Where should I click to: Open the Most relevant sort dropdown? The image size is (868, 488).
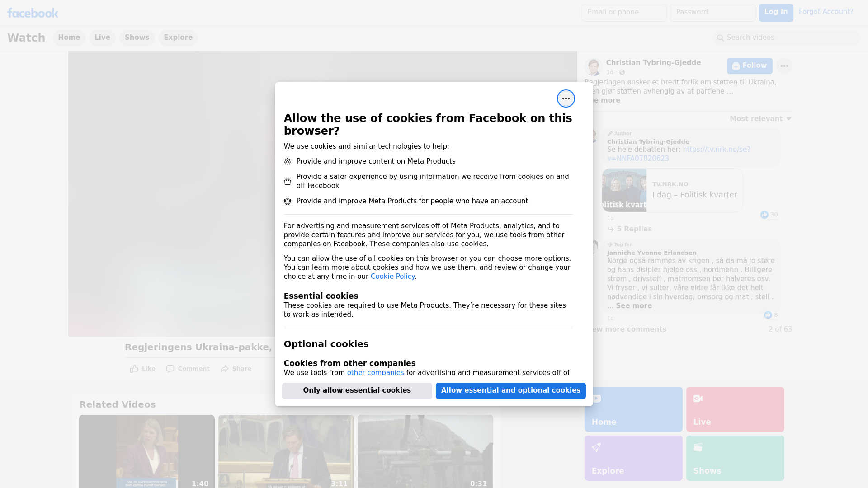pos(760,119)
